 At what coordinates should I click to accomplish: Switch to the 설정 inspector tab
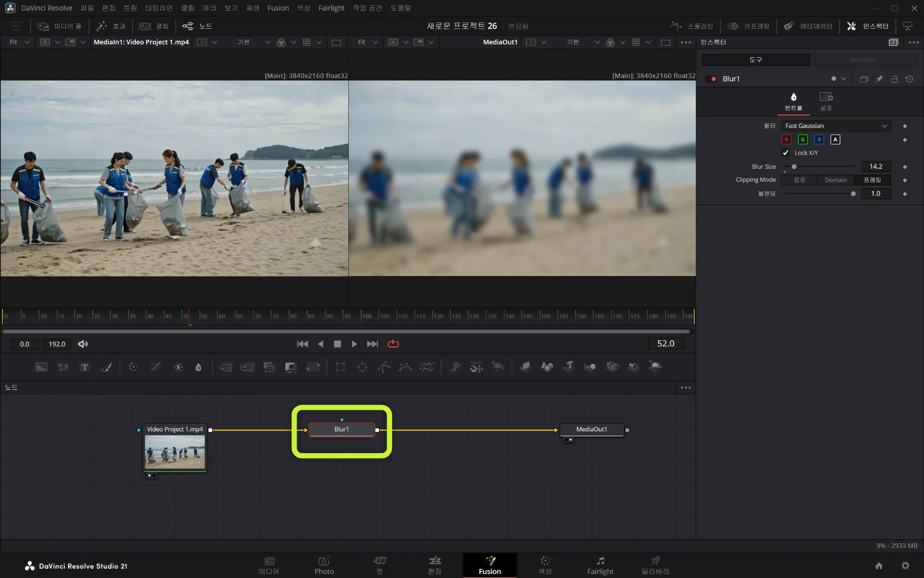(826, 101)
